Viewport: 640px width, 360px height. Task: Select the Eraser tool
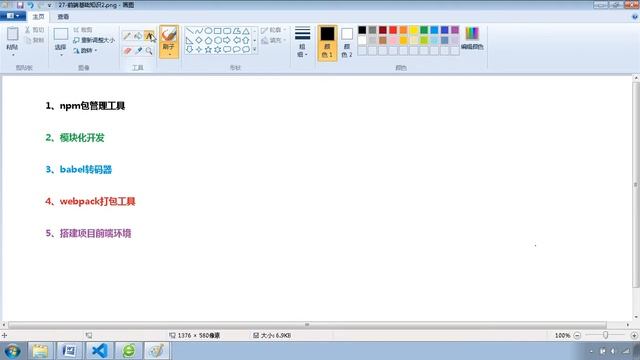pyautogui.click(x=127, y=51)
